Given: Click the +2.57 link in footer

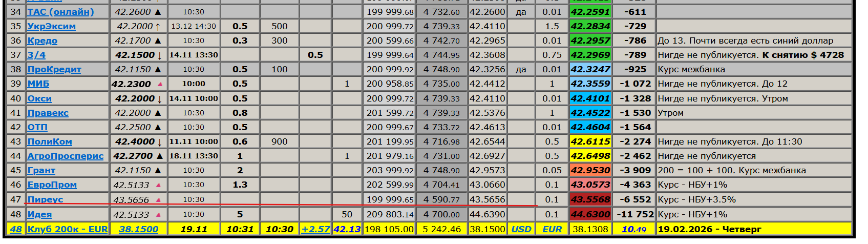Looking at the screenshot, I should [315, 229].
